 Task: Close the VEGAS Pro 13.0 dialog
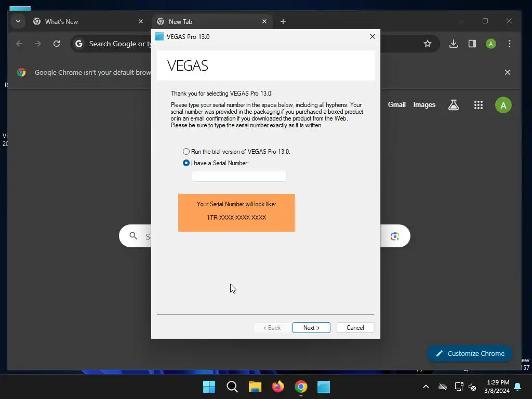[372, 36]
